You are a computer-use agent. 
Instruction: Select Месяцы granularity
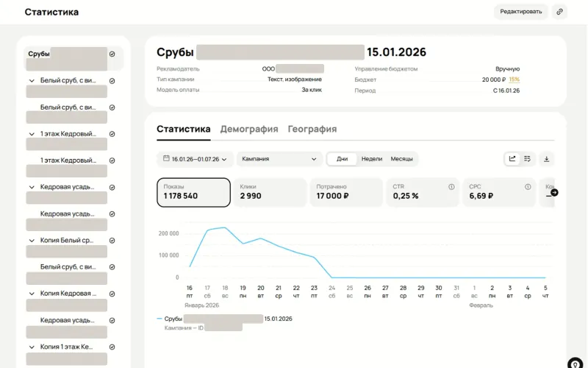(401, 159)
